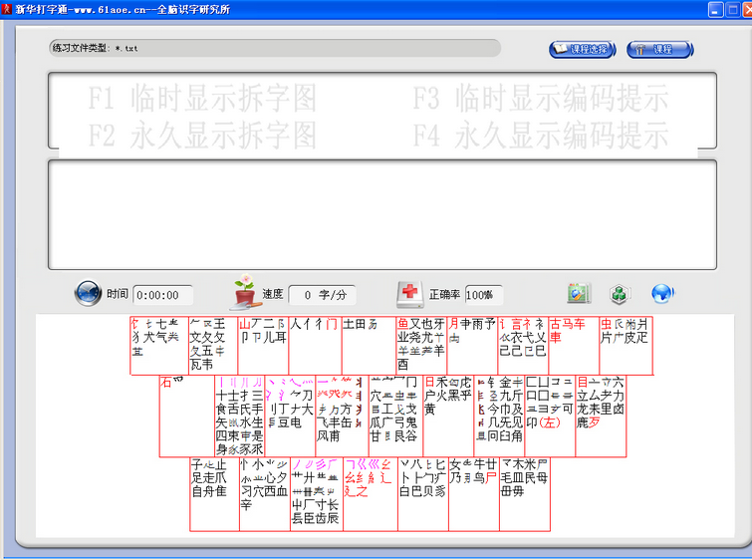Screen dimensions: 752x560
Task: Click inside the empty typing input area
Action: (x=382, y=214)
